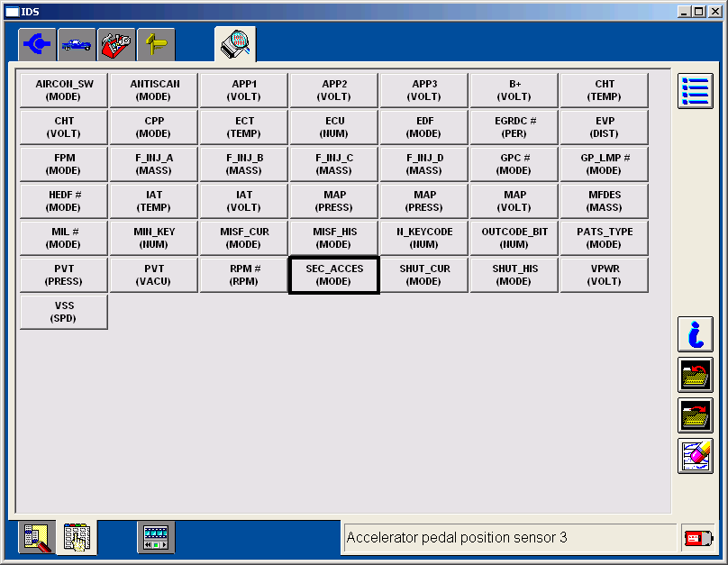Open the vehicle identification car tab

pyautogui.click(x=77, y=44)
